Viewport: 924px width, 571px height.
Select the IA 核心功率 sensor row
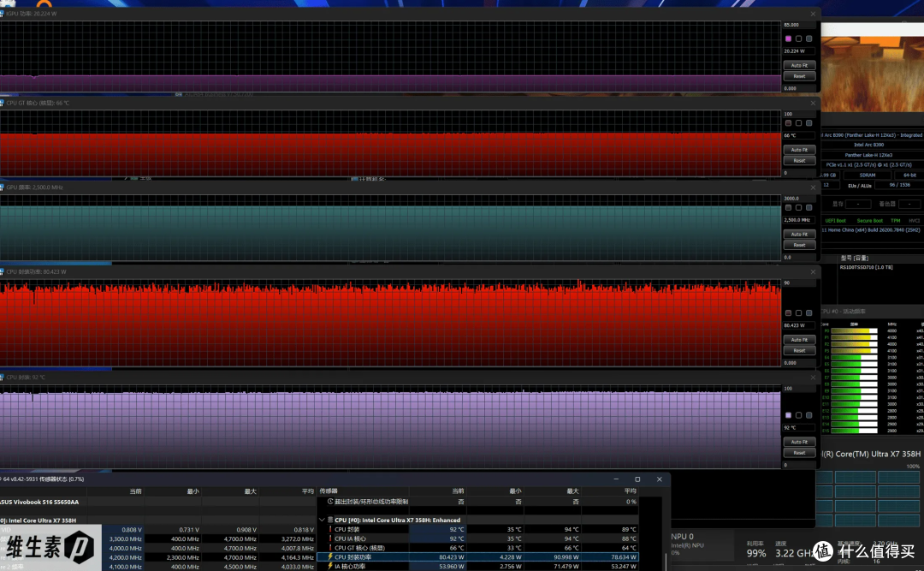coord(478,566)
